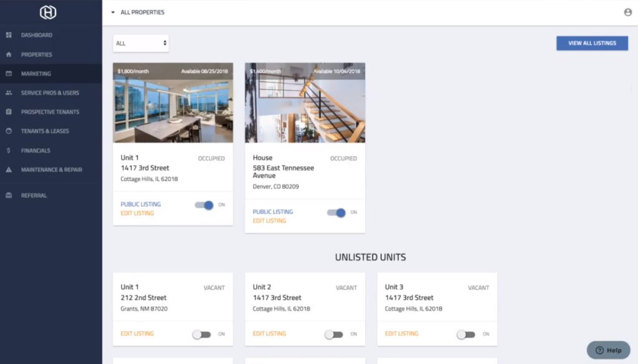Switch on listing for Unit 3 1417 3rd Street

click(x=466, y=334)
